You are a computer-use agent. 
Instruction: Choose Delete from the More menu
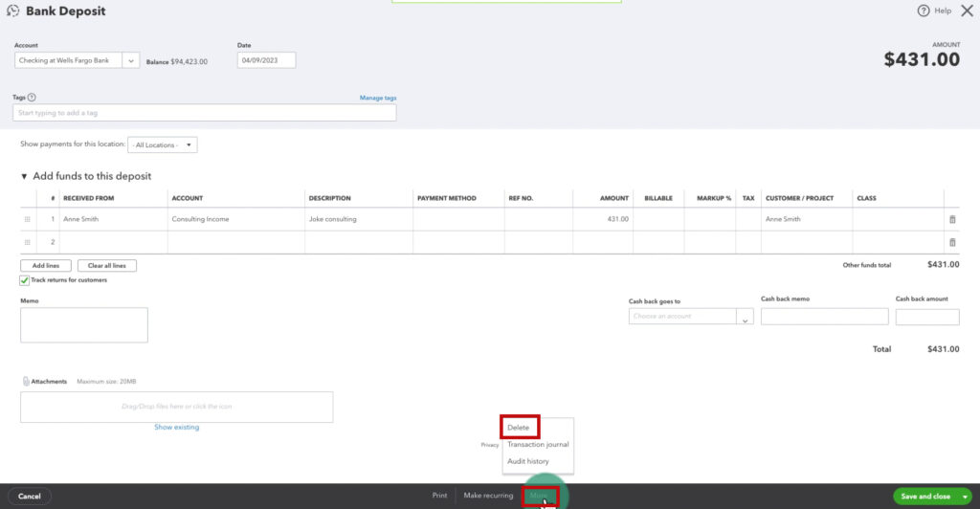518,428
